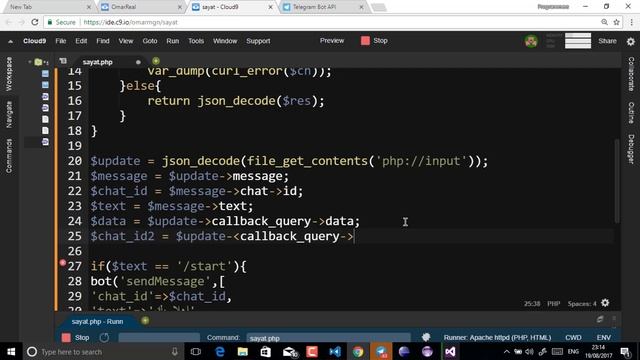Maximize the console panel icon
Image resolution: width=640 pixels, height=360 pixels.
(600, 319)
